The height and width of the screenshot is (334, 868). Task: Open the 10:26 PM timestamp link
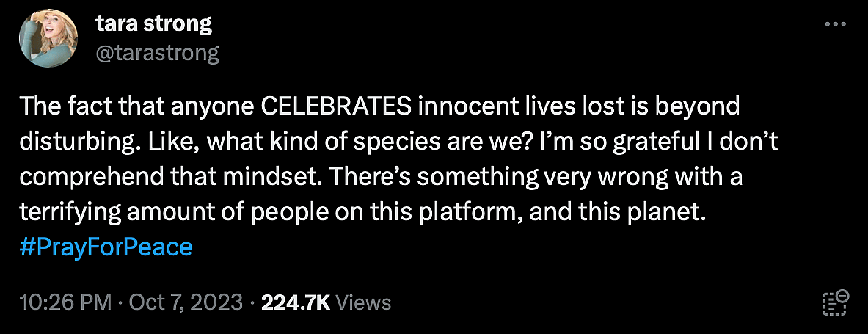66,302
